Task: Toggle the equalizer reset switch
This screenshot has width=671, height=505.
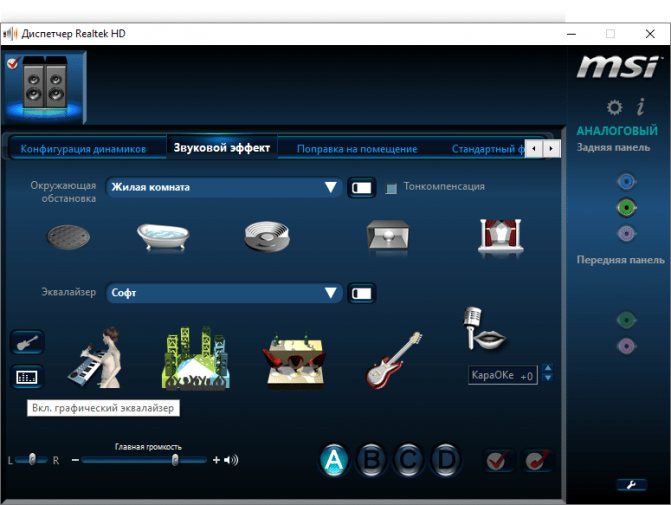Action: (x=362, y=293)
